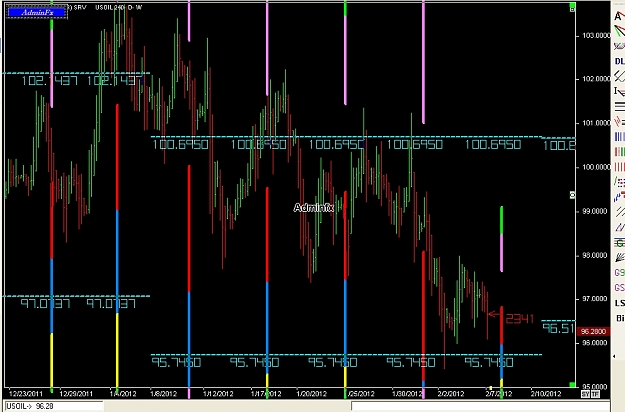This screenshot has height=412, width=625.
Task: Click the green square at the chart's top right corner
Action: pos(572,7)
